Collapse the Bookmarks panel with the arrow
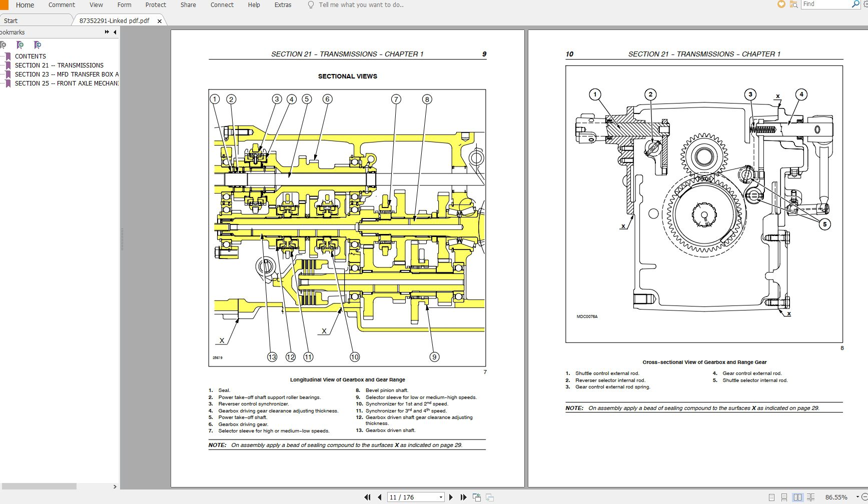Viewport: 868px width, 504px height. (x=114, y=31)
